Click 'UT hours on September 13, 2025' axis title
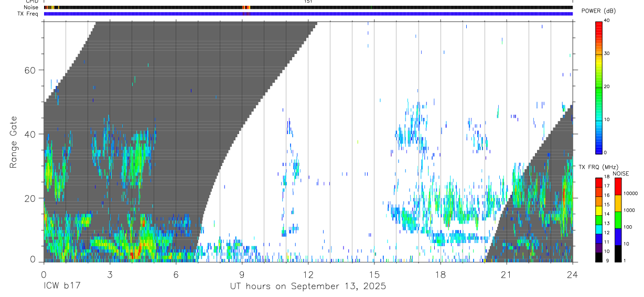The width and height of the screenshot is (644, 297). pos(308,287)
